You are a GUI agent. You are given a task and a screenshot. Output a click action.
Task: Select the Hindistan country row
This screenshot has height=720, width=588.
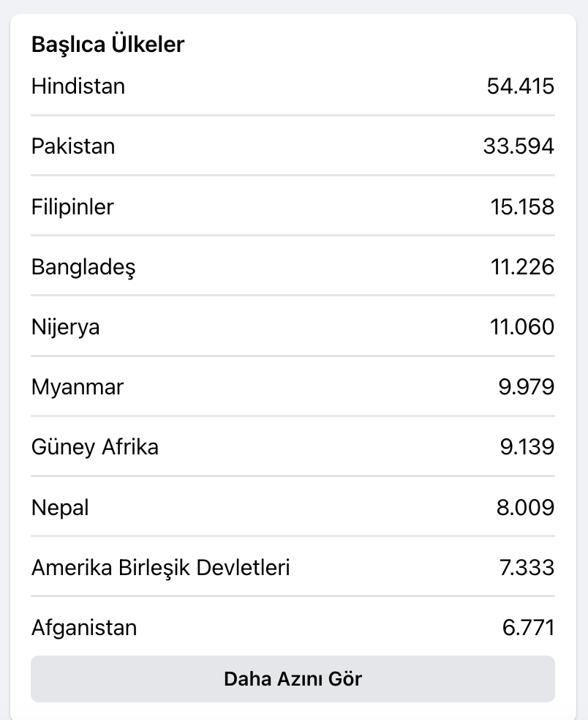[x=293, y=86]
